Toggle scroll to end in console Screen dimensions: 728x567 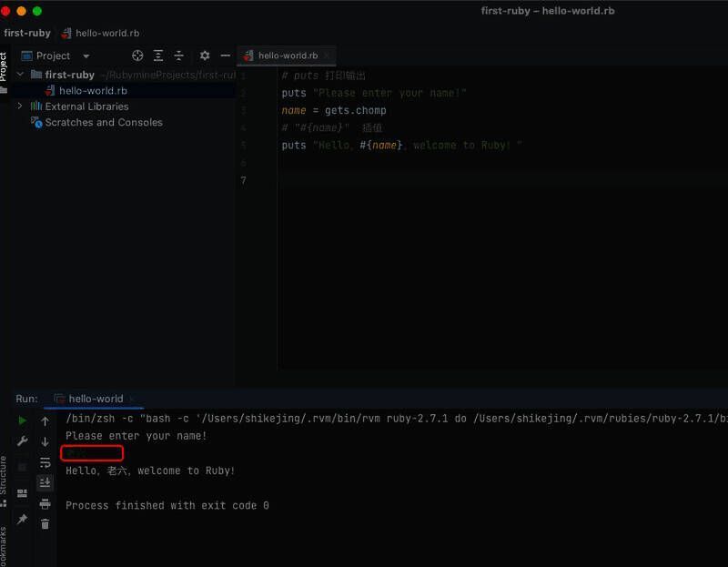45,482
